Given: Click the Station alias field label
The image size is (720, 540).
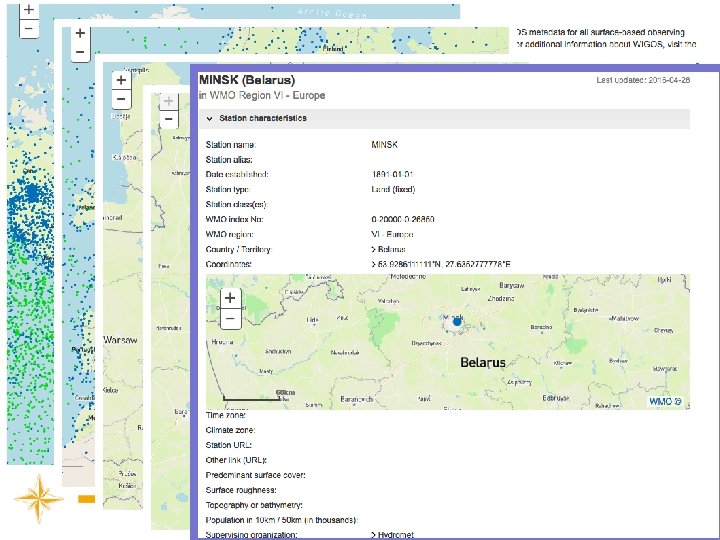Looking at the screenshot, I should point(229,160).
